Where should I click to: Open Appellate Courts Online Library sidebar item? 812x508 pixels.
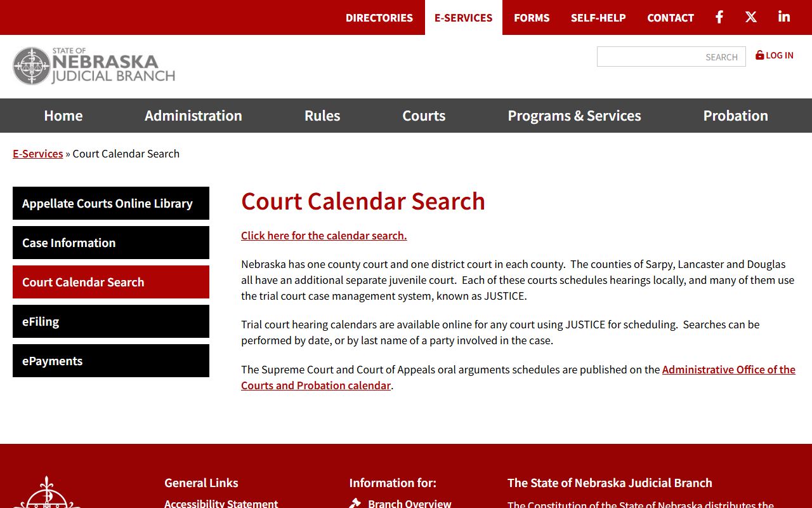click(x=111, y=203)
